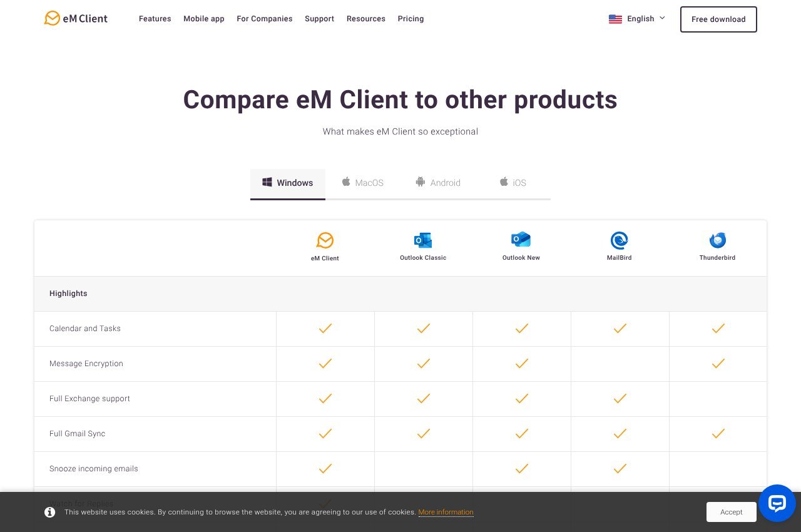This screenshot has height=532, width=801.
Task: Click MailBird checkmark for Full Exchange support
Action: [620, 398]
